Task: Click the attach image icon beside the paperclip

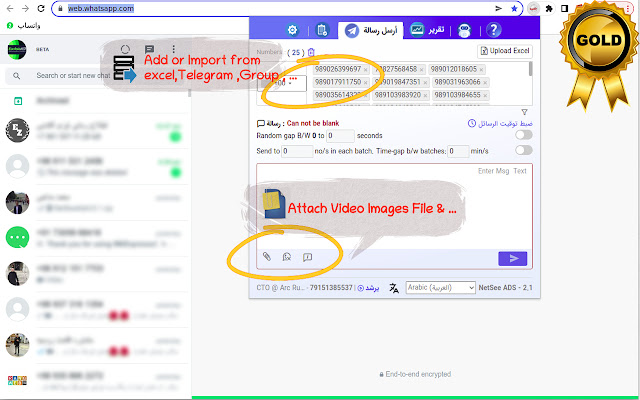Action: tap(287, 257)
